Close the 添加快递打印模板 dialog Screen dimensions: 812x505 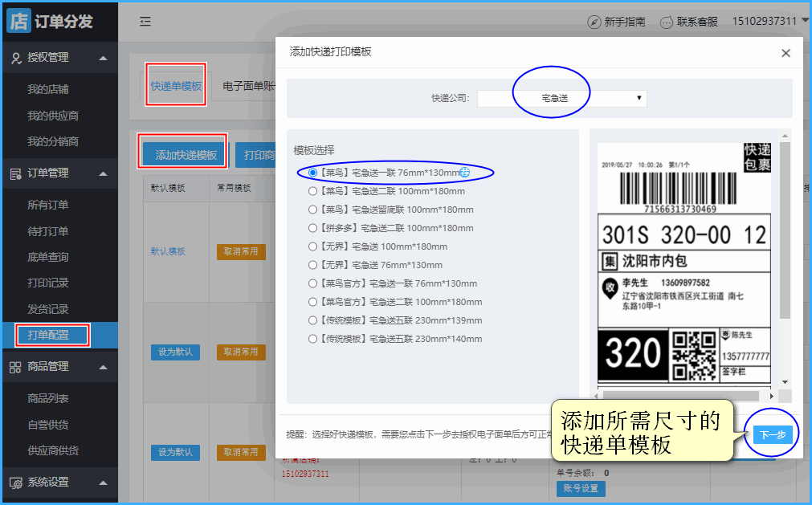pyautogui.click(x=785, y=53)
